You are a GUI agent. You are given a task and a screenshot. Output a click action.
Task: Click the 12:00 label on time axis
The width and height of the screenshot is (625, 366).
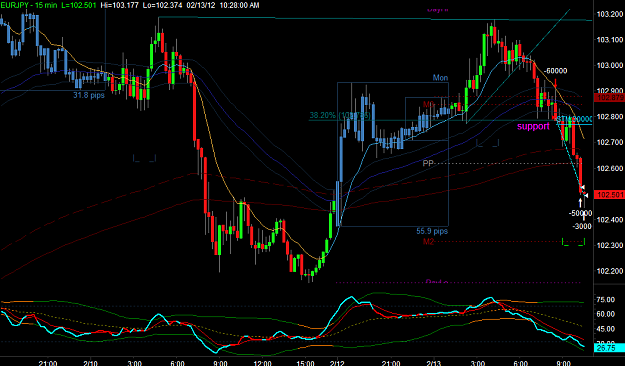click(262, 363)
